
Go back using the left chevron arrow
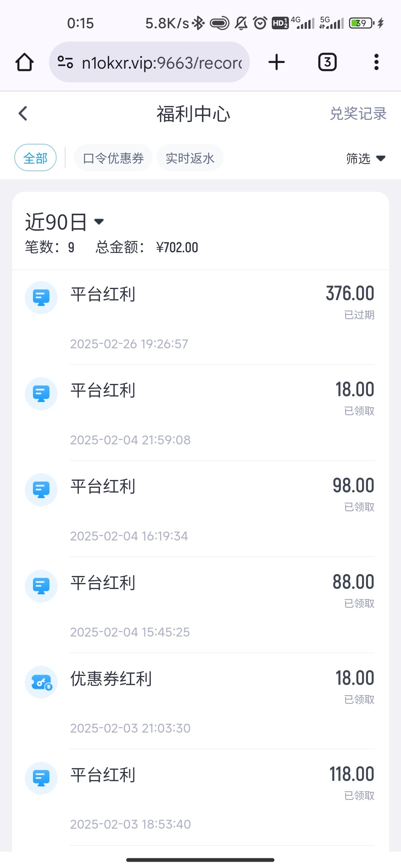coord(23,114)
